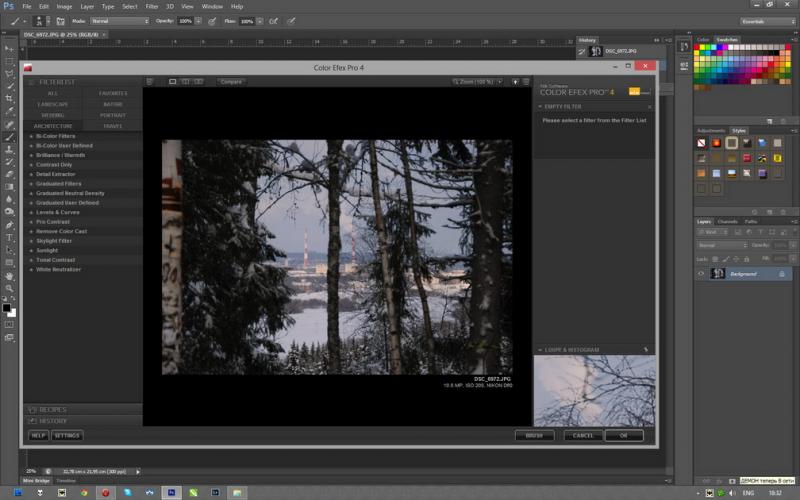Select split preview view in Color Efex
The height and width of the screenshot is (500, 800).
186,82
